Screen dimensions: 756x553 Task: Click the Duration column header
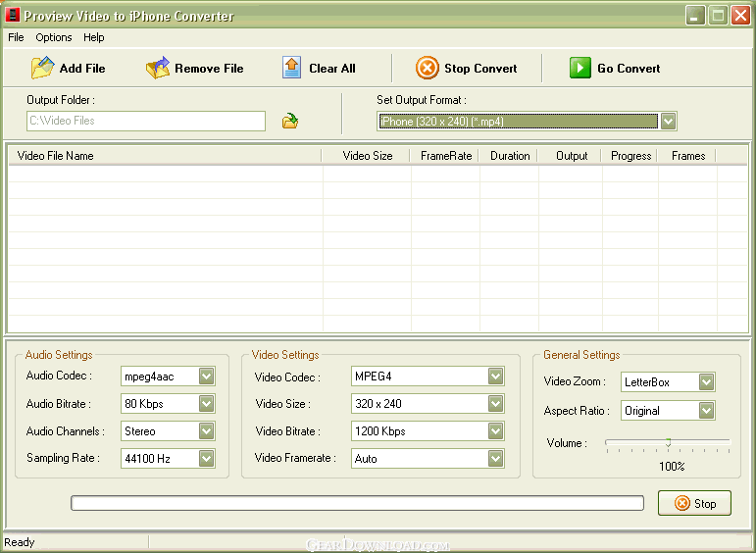[509, 156]
